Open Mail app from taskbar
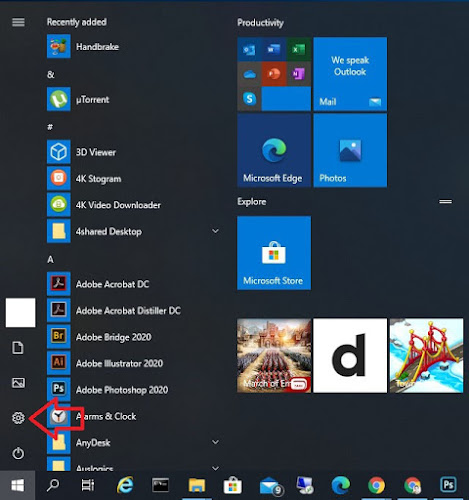469x500 pixels. click(271, 486)
